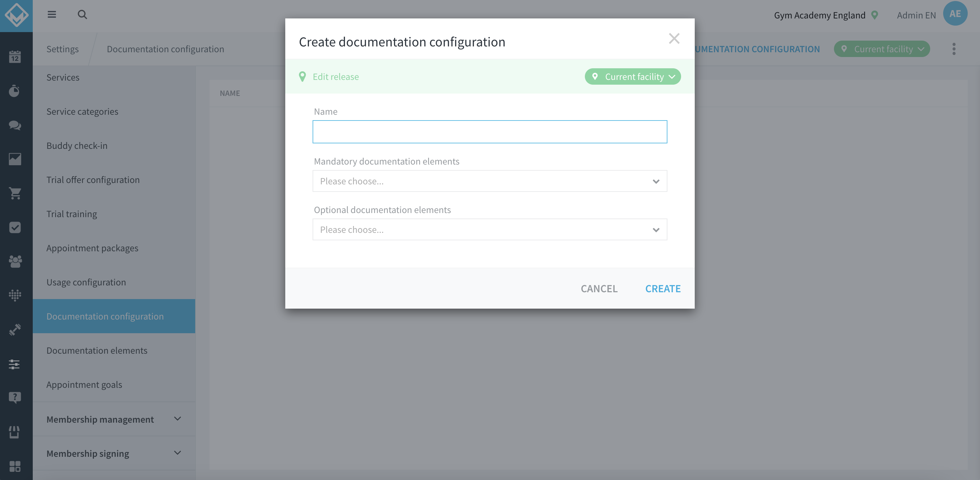This screenshot has width=980, height=480.
Task: Open the Current facility dropdown in page header
Action: click(x=881, y=49)
